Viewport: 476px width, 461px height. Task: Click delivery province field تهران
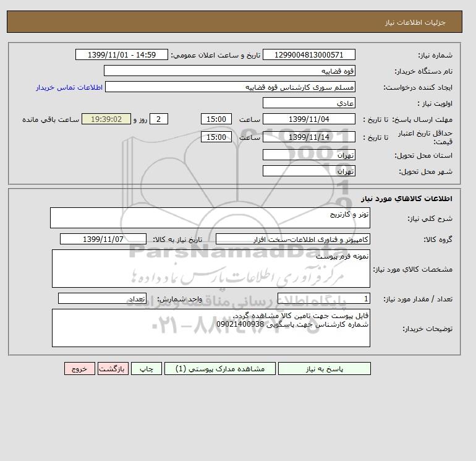coord(308,155)
